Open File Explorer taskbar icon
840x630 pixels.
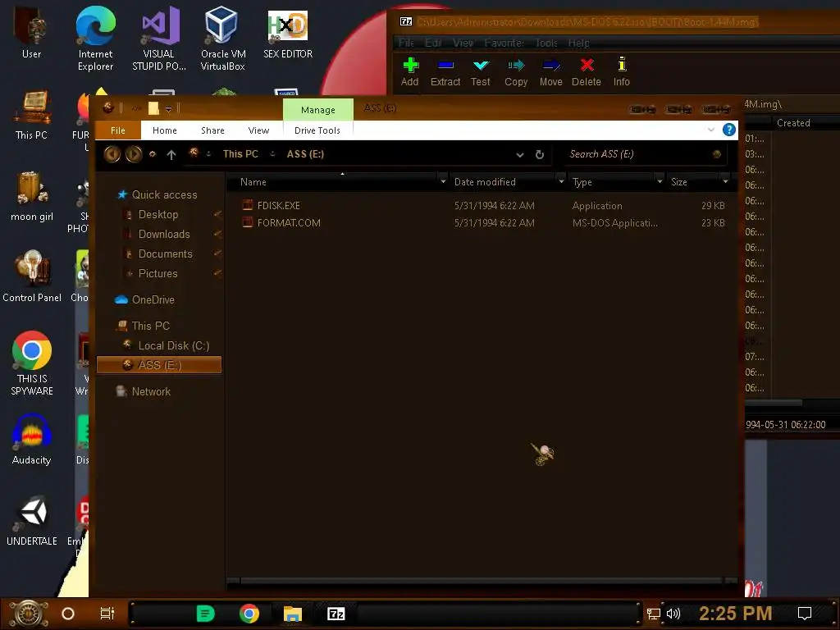(293, 614)
